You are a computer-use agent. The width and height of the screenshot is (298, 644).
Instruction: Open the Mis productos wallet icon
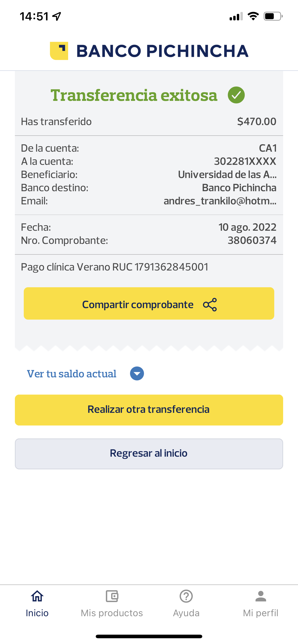click(112, 596)
